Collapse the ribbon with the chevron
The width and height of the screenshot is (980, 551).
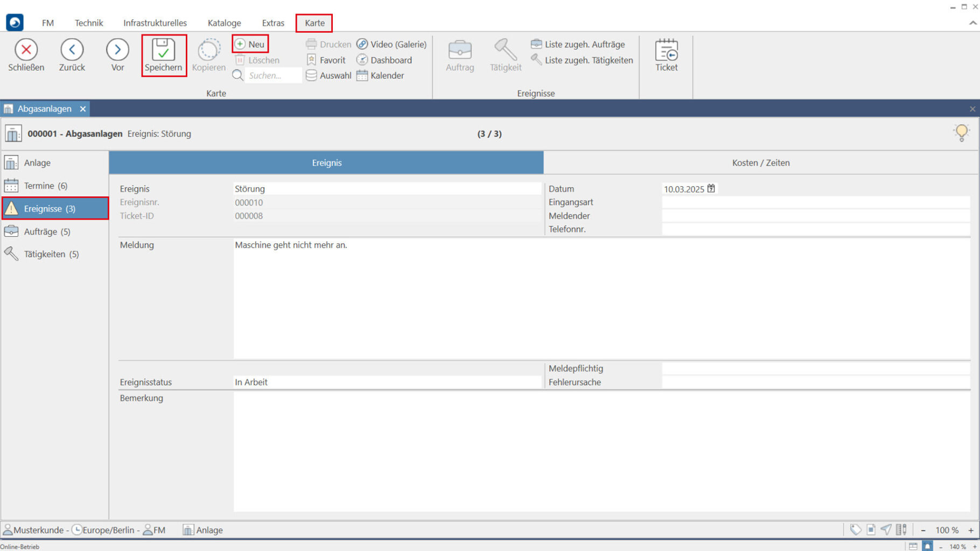coord(972,23)
